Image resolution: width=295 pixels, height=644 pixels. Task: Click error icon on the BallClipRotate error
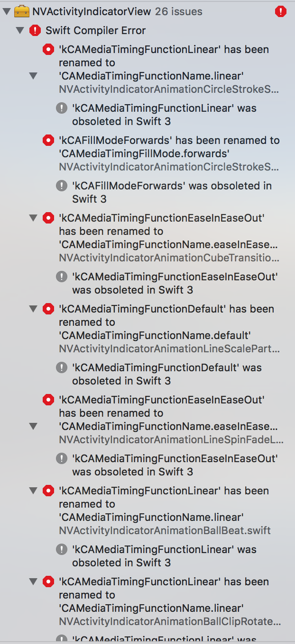coord(48,581)
